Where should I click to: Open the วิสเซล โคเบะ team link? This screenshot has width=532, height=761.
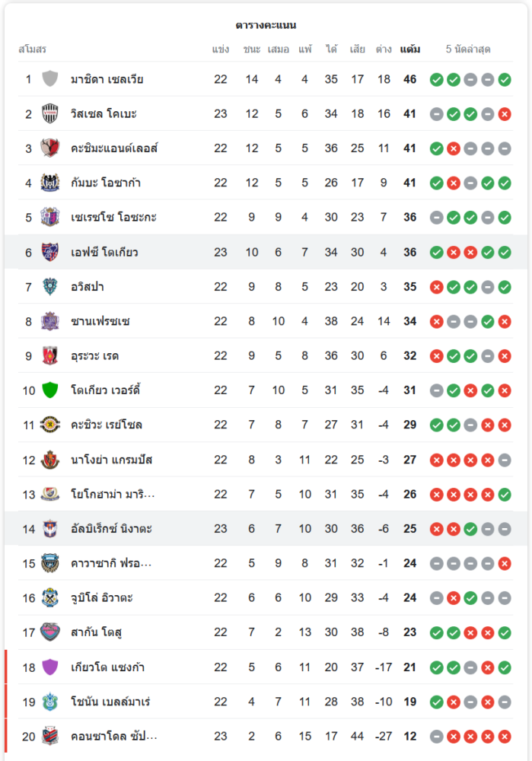tap(104, 113)
